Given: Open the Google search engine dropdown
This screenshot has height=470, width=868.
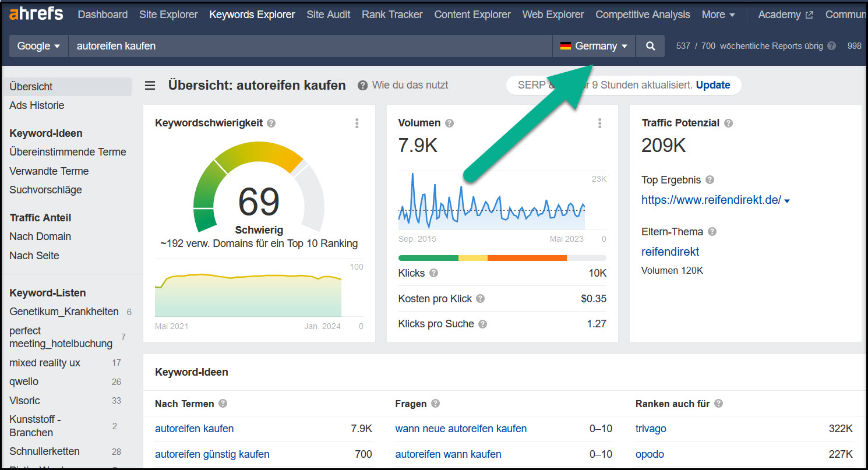Looking at the screenshot, I should pyautogui.click(x=38, y=46).
